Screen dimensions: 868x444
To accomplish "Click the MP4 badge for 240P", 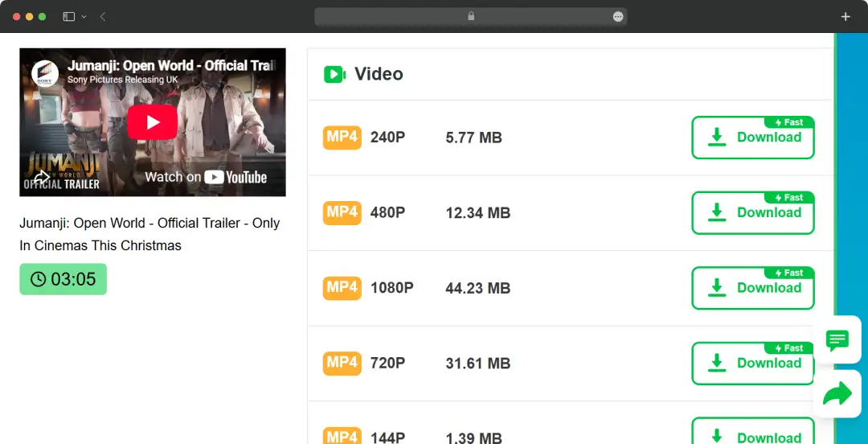I will coord(342,138).
